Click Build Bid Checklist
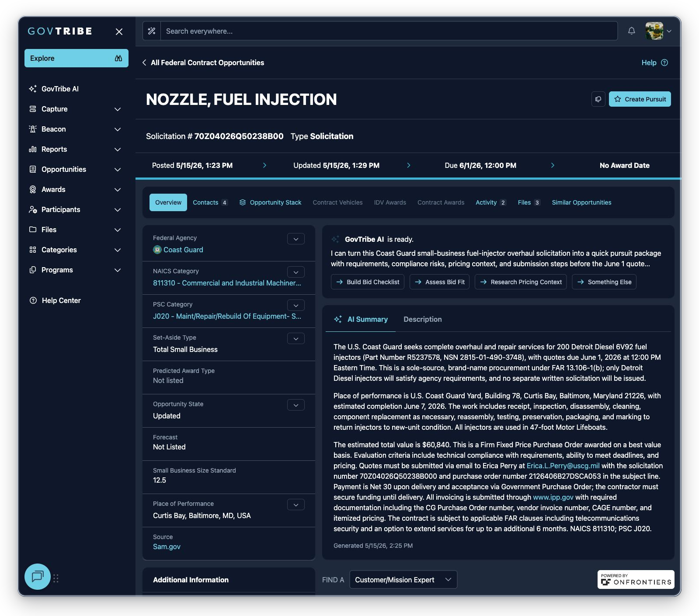This screenshot has width=699, height=616. (x=368, y=282)
